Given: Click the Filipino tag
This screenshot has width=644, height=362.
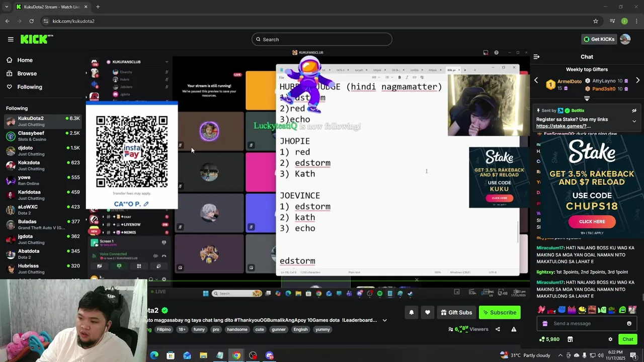Looking at the screenshot, I should click(164, 329).
